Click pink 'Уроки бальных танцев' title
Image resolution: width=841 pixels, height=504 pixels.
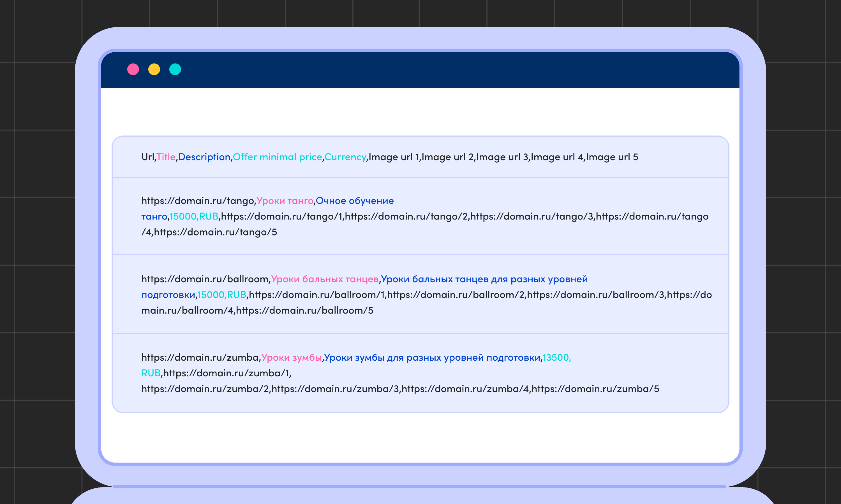point(325,279)
